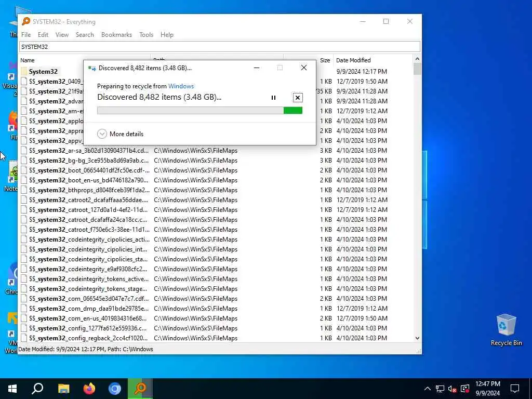Click the file icon of $$_system32_bg-bg row
532x399 pixels.
pyautogui.click(x=24, y=160)
